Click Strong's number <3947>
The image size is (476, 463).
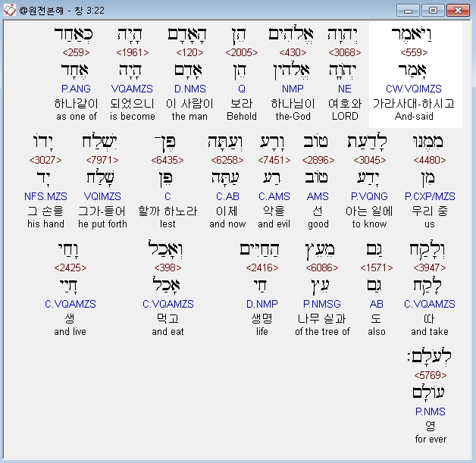point(429,267)
